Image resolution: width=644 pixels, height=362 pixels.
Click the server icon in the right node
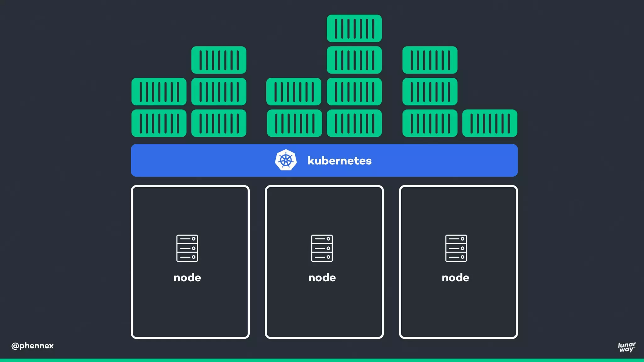pos(456,248)
